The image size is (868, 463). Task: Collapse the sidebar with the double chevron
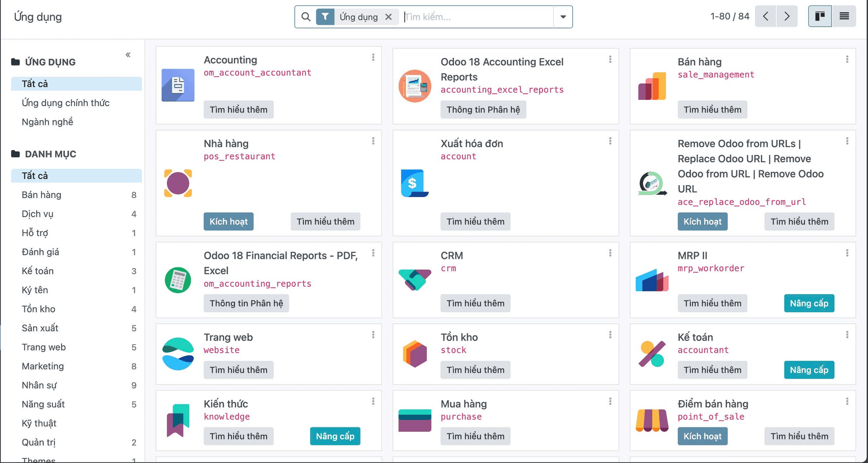128,54
